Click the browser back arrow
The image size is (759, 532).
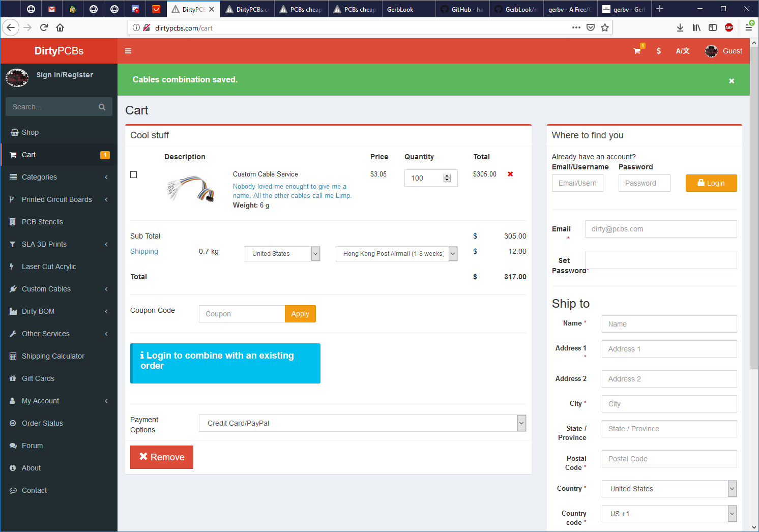11,27
